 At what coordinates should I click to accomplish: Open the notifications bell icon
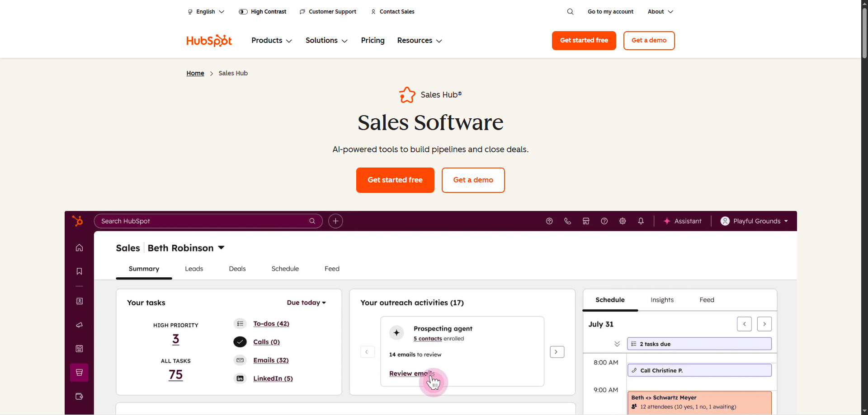point(641,221)
